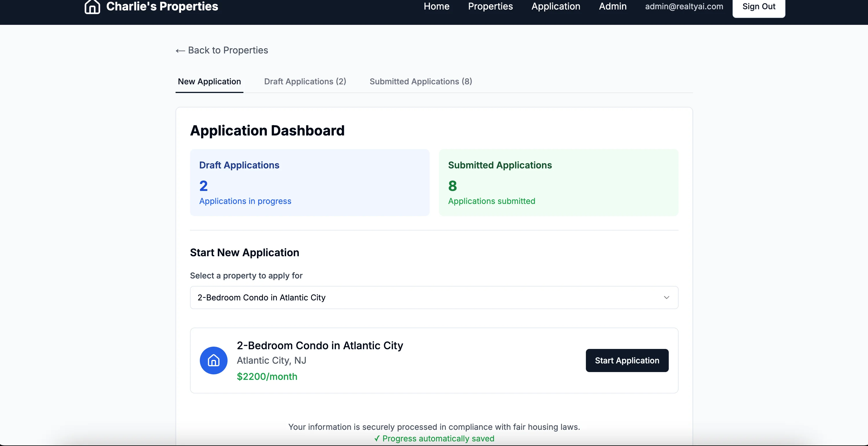Click the Submitted Applications summary card

558,182
